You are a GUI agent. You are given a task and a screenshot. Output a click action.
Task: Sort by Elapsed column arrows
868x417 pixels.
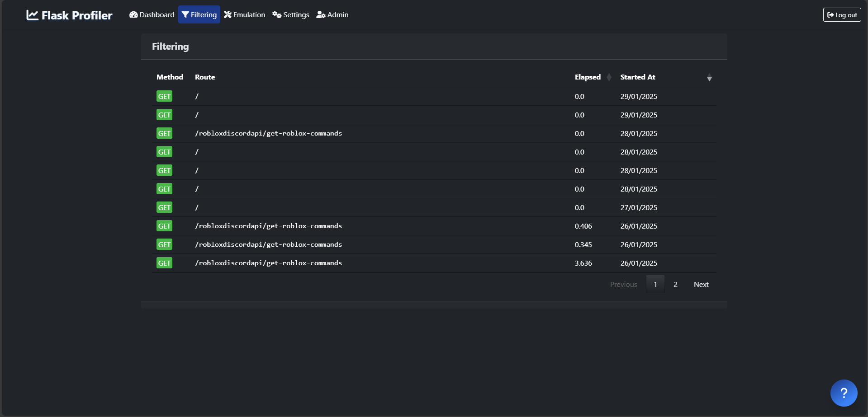coord(609,77)
